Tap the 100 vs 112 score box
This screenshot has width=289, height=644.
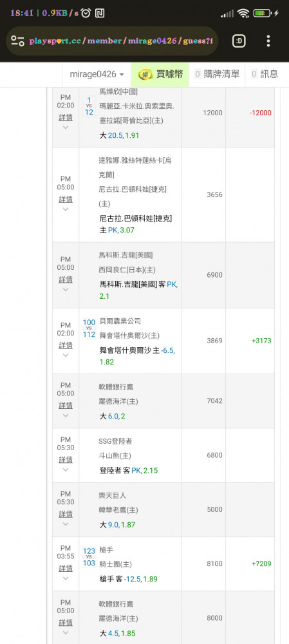[89, 328]
